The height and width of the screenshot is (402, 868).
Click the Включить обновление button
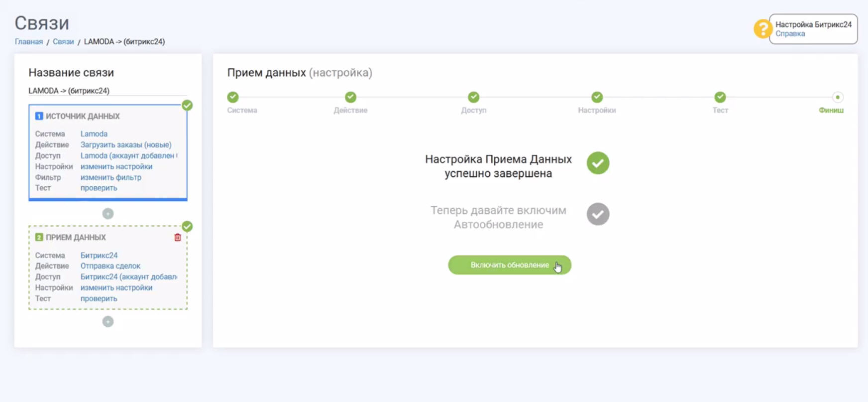coord(510,265)
